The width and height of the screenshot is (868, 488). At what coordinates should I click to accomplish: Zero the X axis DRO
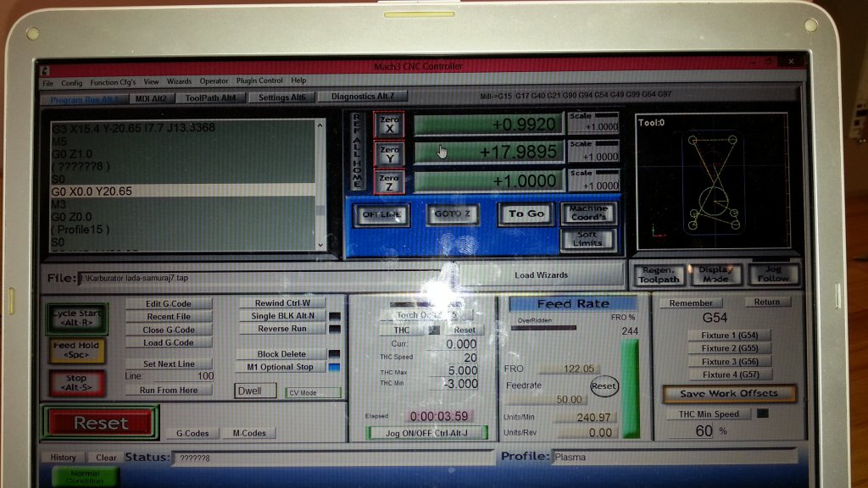[389, 124]
